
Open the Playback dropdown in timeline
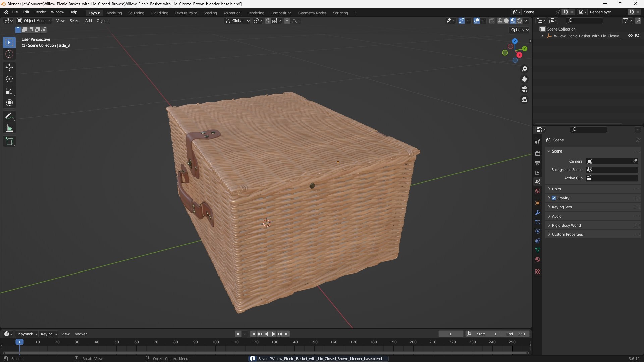pyautogui.click(x=27, y=334)
